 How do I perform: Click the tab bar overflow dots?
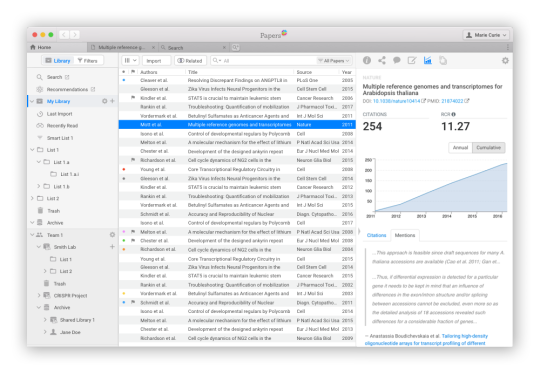pyautogui.click(x=508, y=47)
